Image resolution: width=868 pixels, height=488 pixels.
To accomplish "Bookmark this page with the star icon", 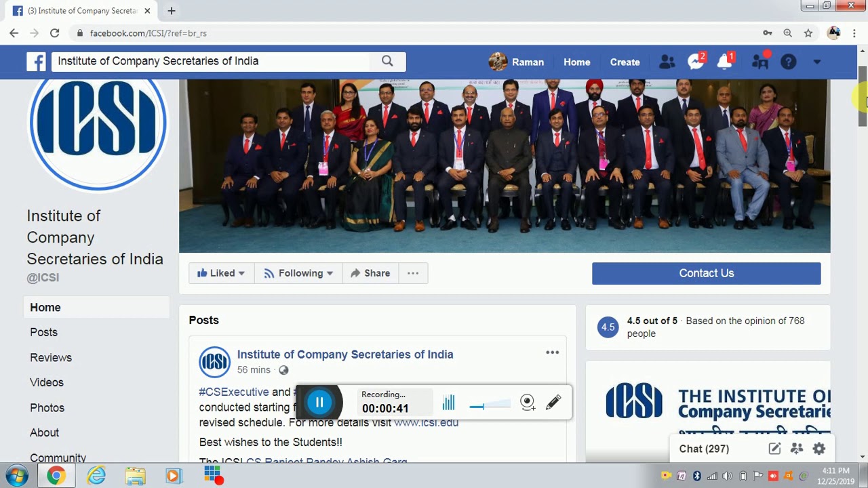I will (x=808, y=33).
